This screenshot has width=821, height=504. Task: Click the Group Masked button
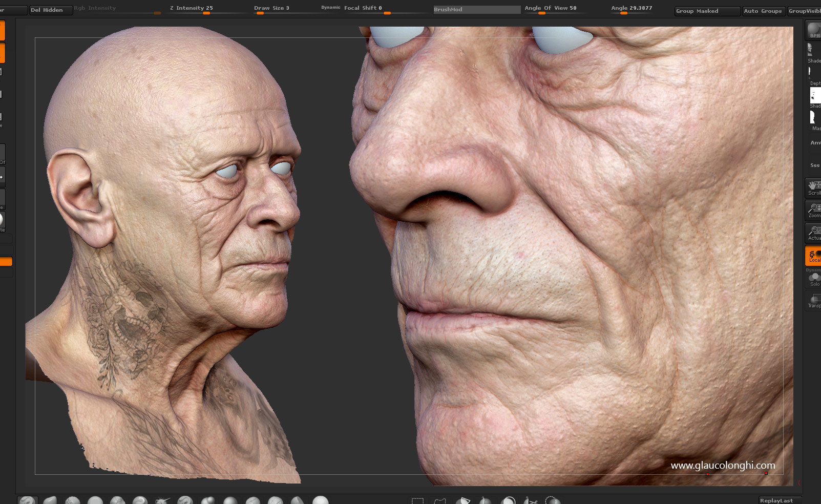(x=707, y=11)
